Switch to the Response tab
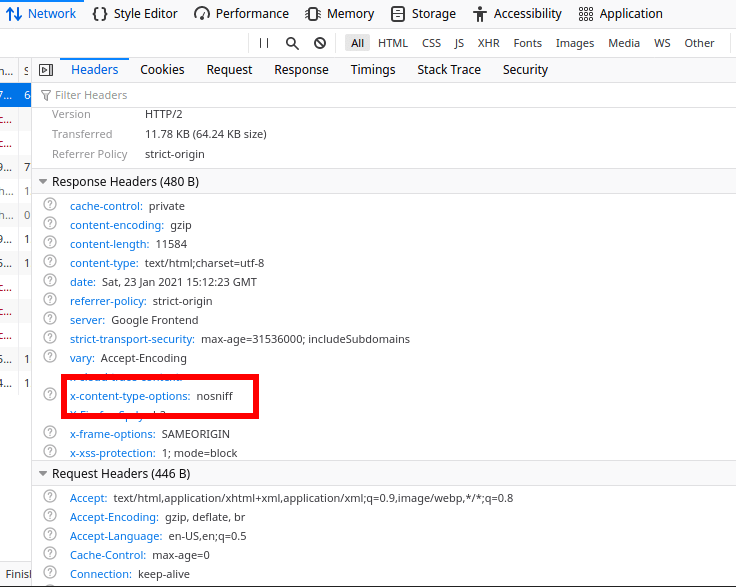 point(301,70)
